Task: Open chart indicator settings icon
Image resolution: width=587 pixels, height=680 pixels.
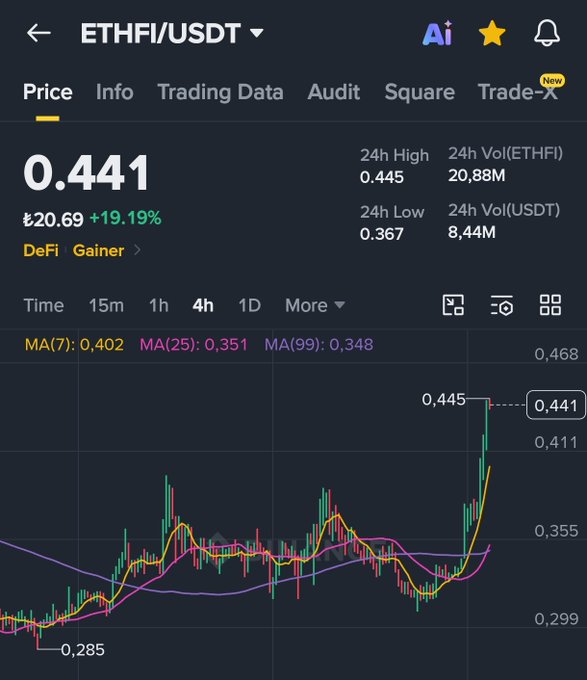Action: [x=502, y=304]
